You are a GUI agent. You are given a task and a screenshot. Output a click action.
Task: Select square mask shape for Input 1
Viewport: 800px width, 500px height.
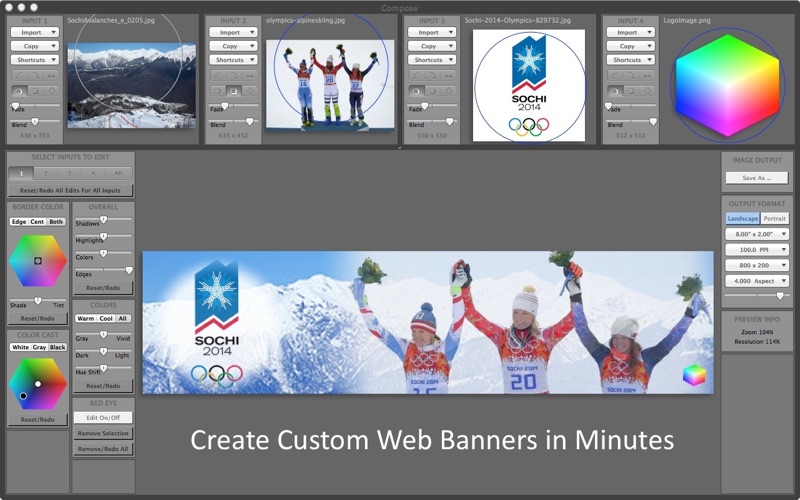pyautogui.click(x=35, y=91)
